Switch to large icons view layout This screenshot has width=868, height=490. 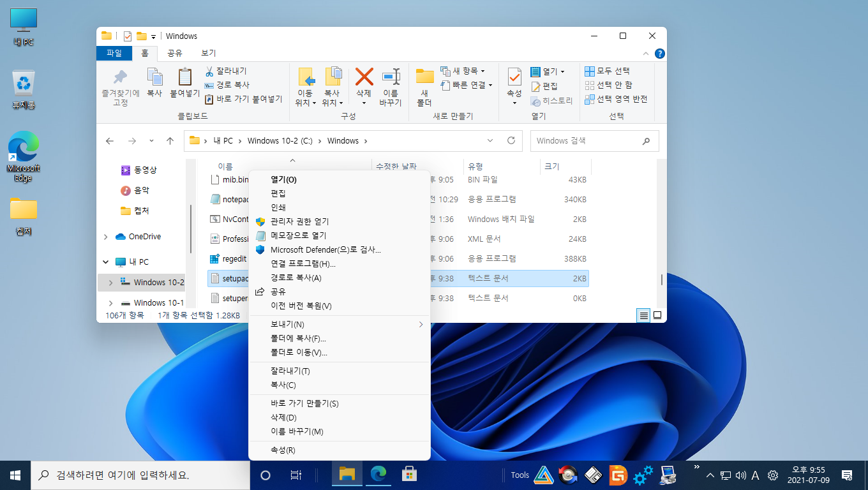pos(657,315)
